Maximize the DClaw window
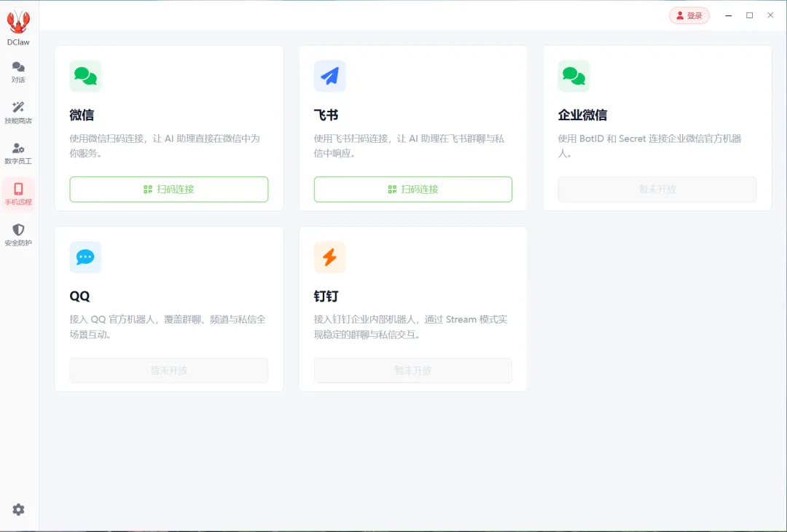Screen dimensions: 787x532 (x=749, y=15)
